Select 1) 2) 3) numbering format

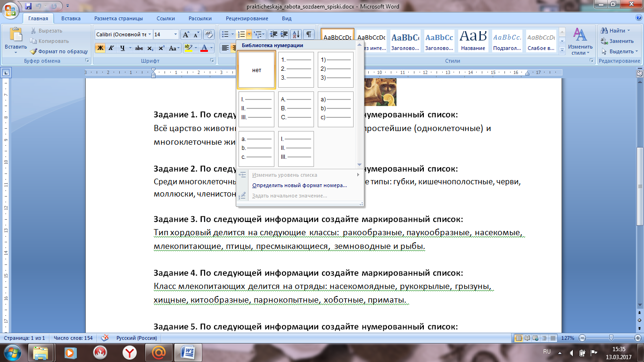[336, 70]
